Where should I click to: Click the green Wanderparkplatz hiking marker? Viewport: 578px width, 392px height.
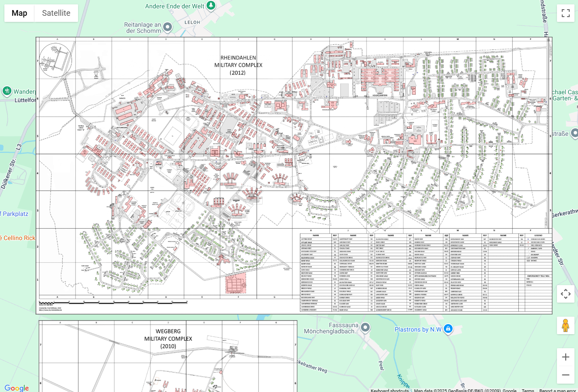pos(7,91)
